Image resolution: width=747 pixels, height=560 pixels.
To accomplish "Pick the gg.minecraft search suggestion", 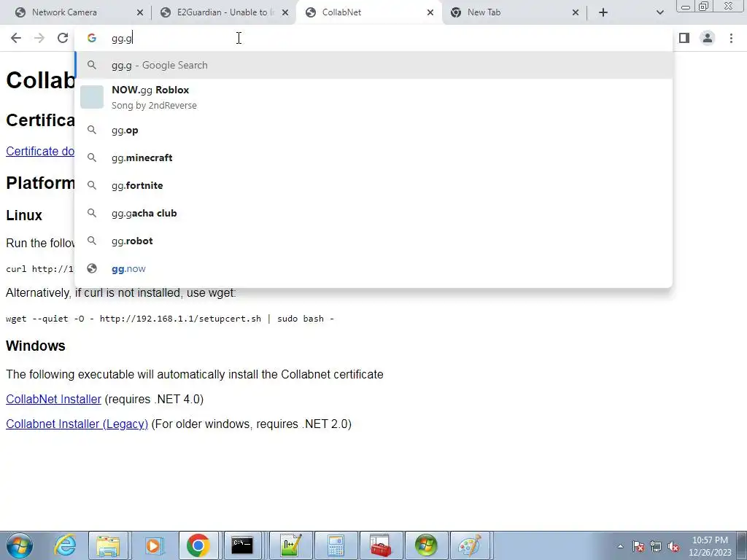I will click(x=373, y=157).
